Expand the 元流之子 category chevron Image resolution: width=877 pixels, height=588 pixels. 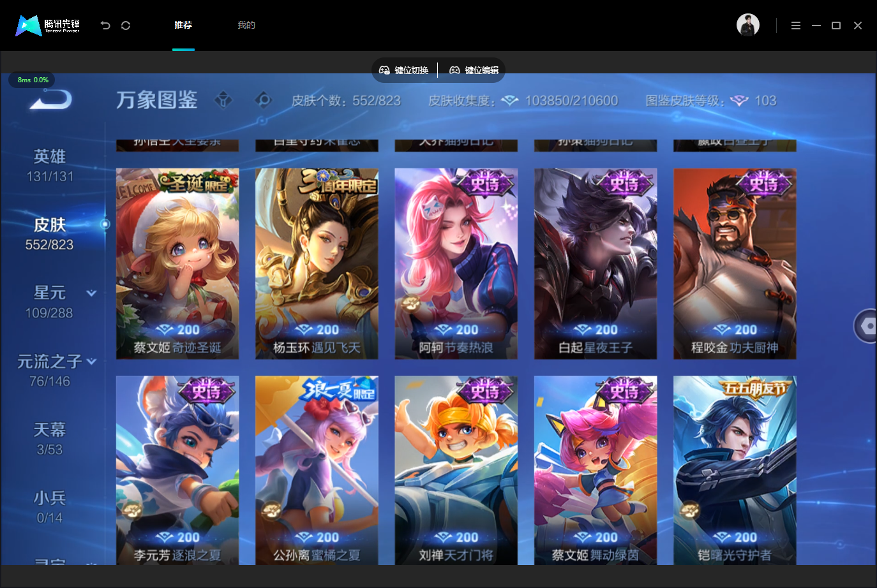[x=91, y=362]
